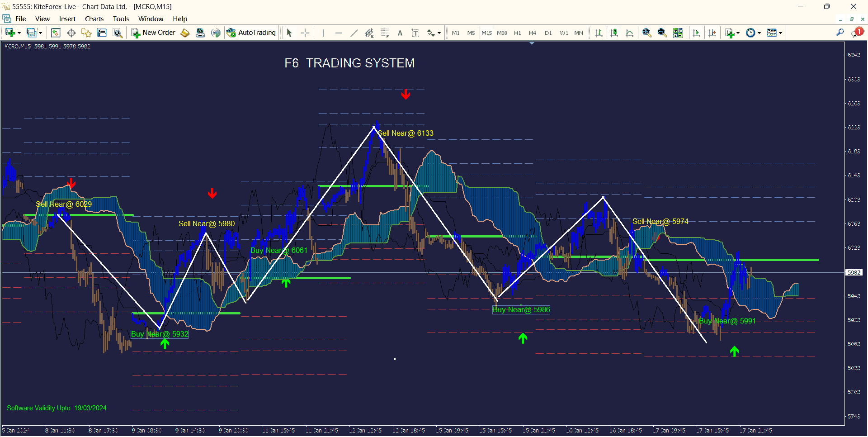
Task: Click the New Order button
Action: (153, 33)
